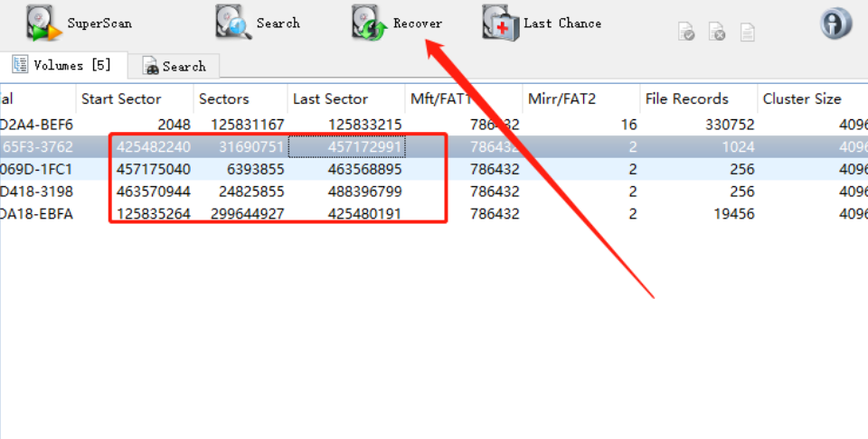Select the volume row D2A4-BEF6

coord(434,125)
